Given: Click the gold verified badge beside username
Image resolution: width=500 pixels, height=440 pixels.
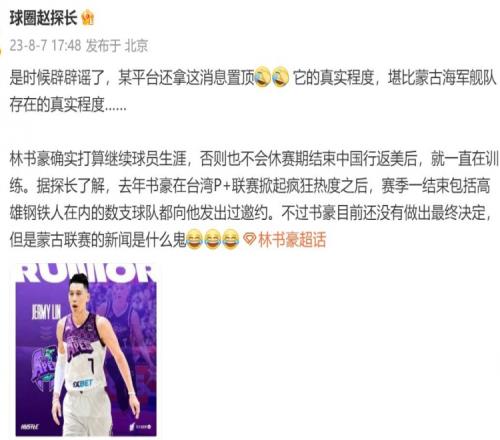Looking at the screenshot, I should [88, 18].
